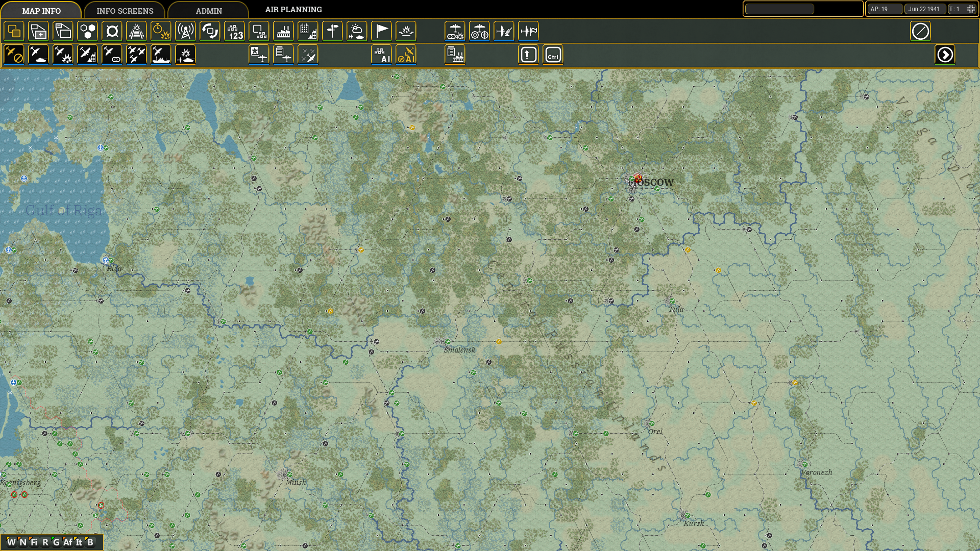The width and height of the screenshot is (980, 551).
Task: Select the Af nation button
Action: 67,542
